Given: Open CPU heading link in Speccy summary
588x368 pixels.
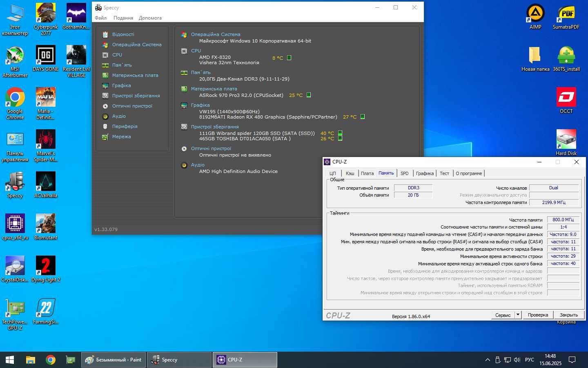Looking at the screenshot, I should (196, 51).
